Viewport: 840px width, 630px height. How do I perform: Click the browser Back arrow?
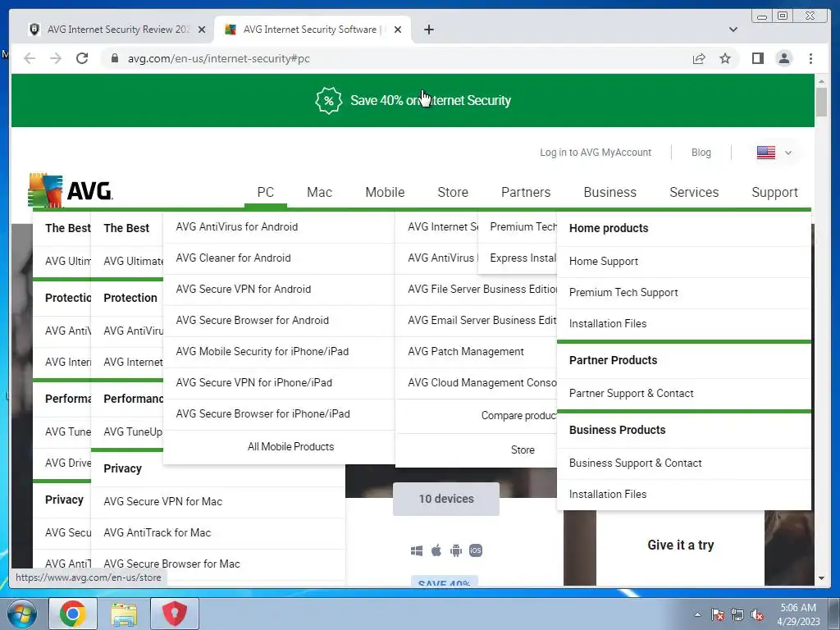30,58
